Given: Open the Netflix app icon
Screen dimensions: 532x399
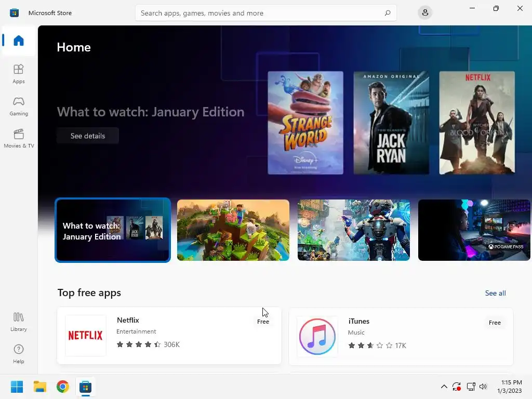Looking at the screenshot, I should coord(86,336).
